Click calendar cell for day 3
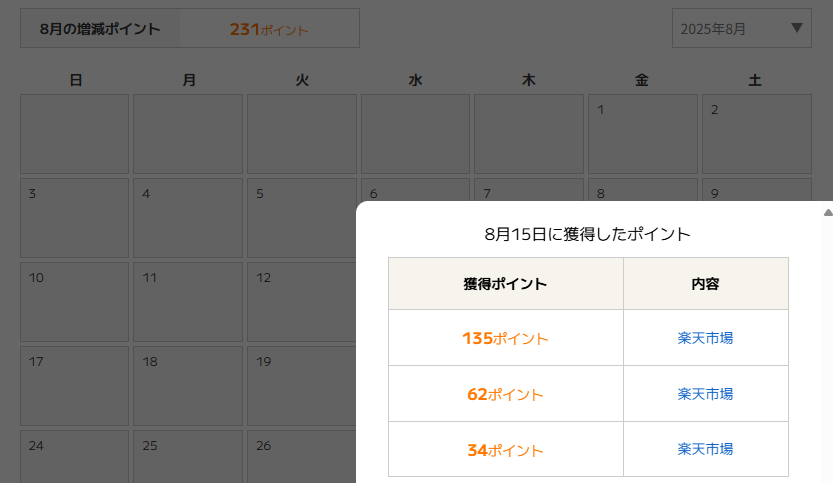This screenshot has width=833, height=483. click(74, 218)
